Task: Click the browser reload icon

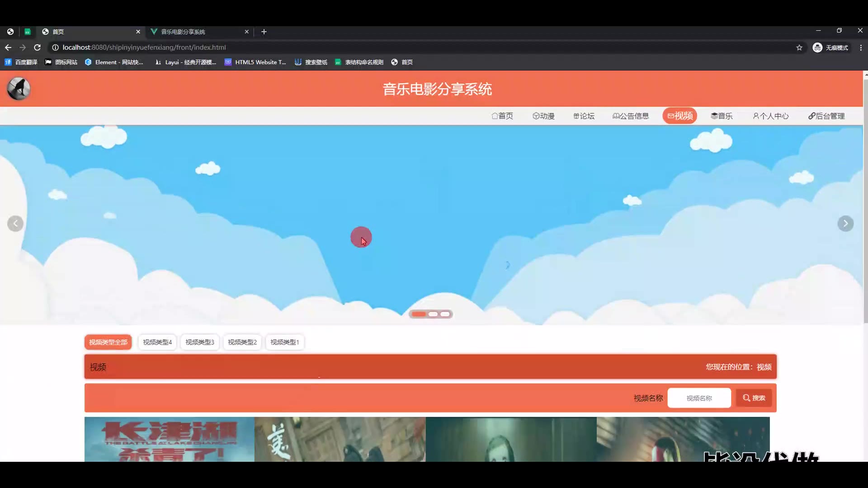Action: pyautogui.click(x=38, y=47)
